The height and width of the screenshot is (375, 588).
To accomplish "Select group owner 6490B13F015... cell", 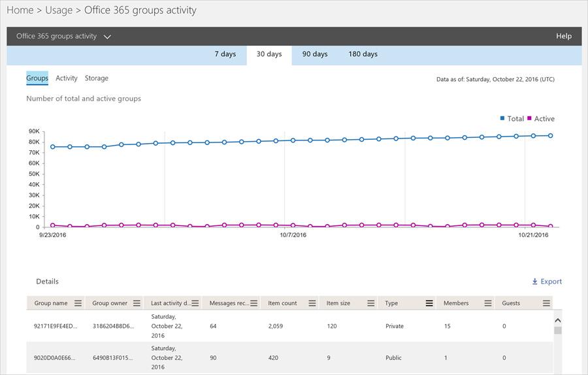I will [x=113, y=358].
